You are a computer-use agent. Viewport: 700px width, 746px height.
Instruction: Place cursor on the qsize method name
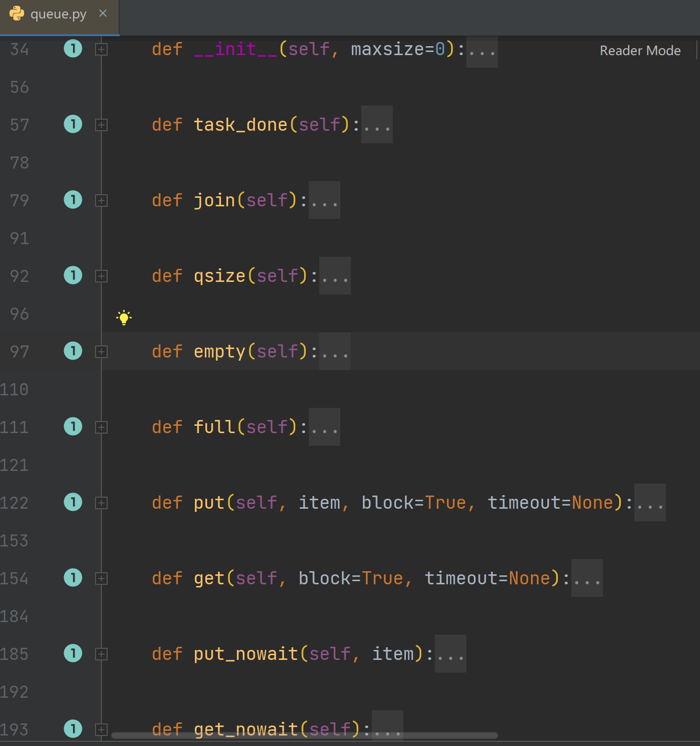220,276
